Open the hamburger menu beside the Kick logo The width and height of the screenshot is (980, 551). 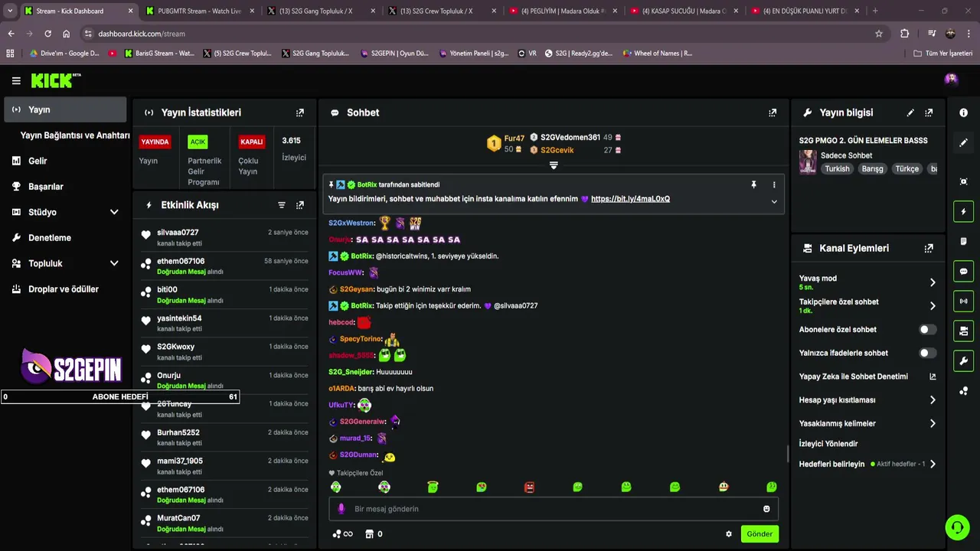pyautogui.click(x=16, y=80)
